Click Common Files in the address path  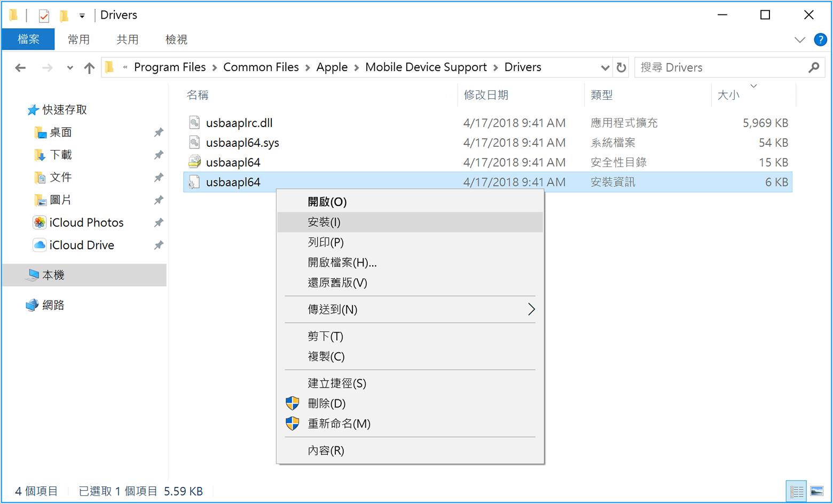tap(261, 67)
